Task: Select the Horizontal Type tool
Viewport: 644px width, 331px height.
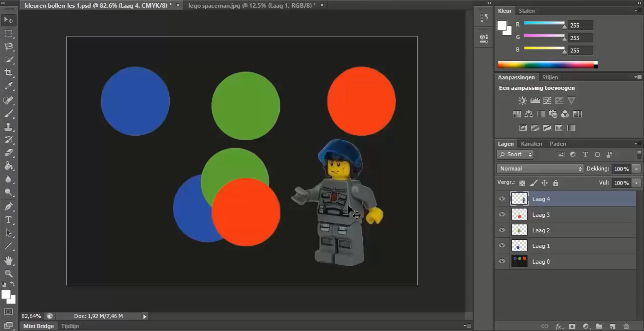Action: 9,220
